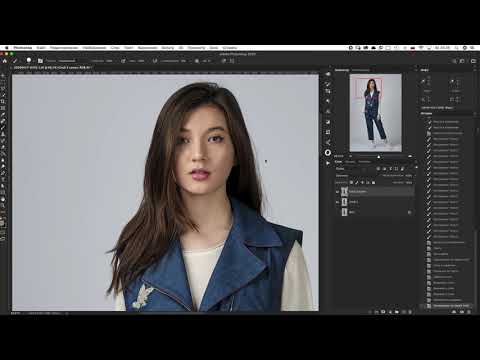Hide the top selected layer via its eye icon
The width and height of the screenshot is (480, 360).
[337, 192]
